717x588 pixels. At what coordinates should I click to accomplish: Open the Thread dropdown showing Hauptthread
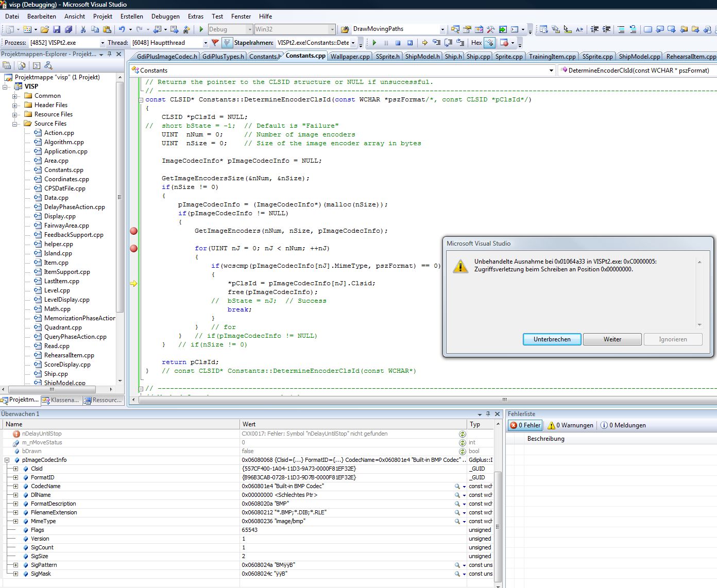206,43
